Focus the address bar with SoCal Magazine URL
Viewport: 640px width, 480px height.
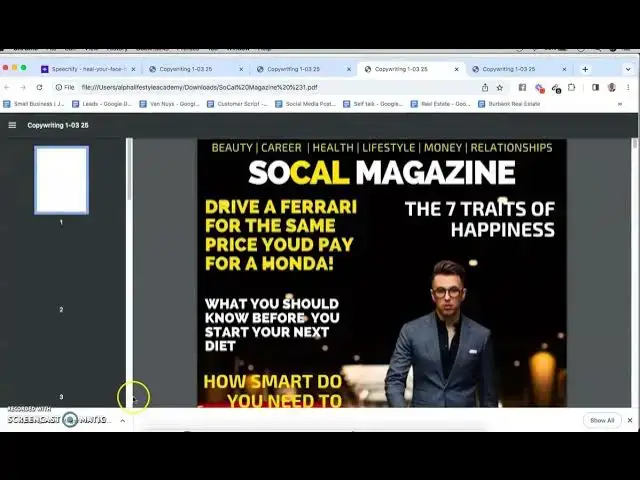pos(199,87)
